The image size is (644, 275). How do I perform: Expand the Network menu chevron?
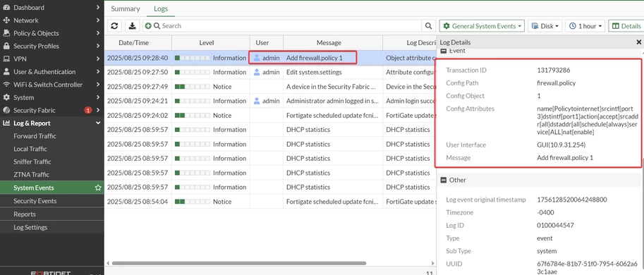98,20
